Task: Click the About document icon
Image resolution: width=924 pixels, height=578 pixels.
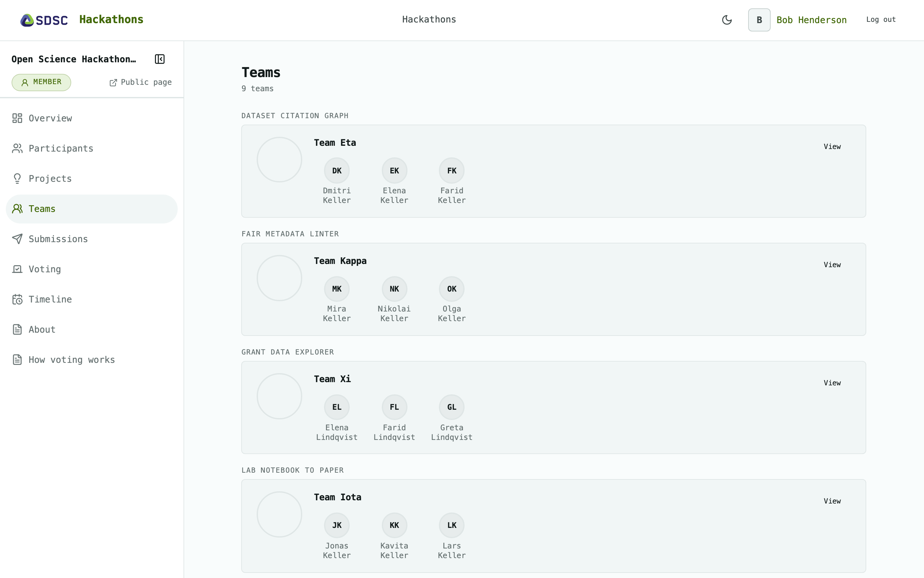Action: [17, 329]
